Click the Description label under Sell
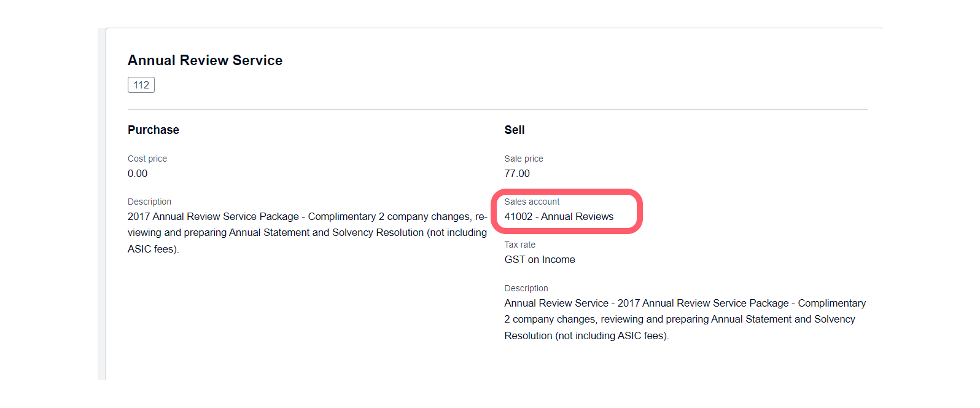Screen dimensions: 980x408 click(526, 288)
